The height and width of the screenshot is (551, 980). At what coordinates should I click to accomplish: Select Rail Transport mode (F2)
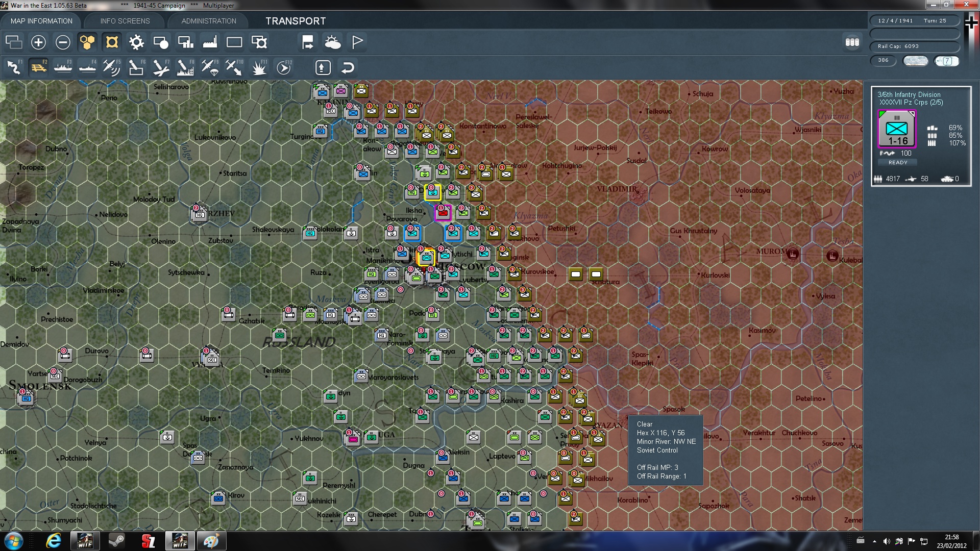coord(38,67)
